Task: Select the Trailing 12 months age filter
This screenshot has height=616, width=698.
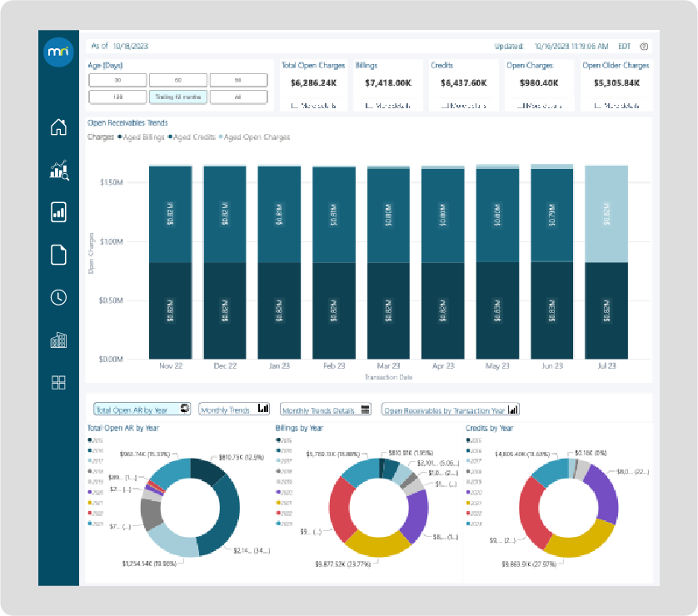Action: (x=177, y=97)
